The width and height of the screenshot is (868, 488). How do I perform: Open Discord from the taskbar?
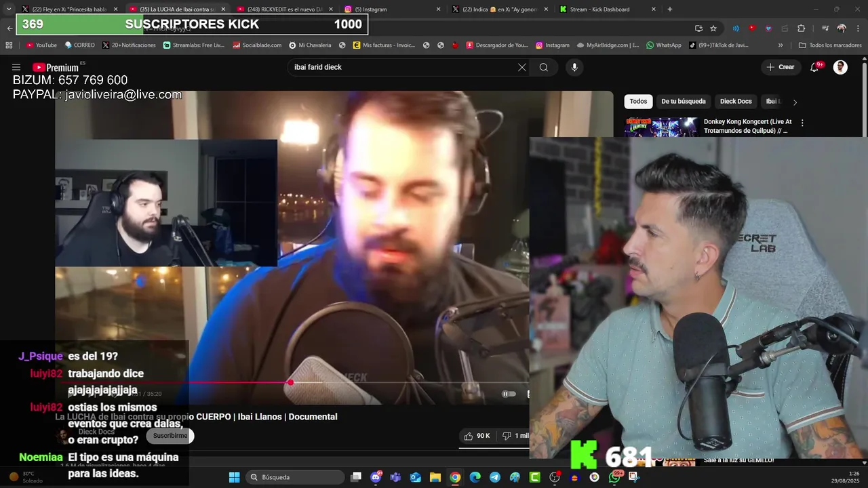pyautogui.click(x=376, y=477)
